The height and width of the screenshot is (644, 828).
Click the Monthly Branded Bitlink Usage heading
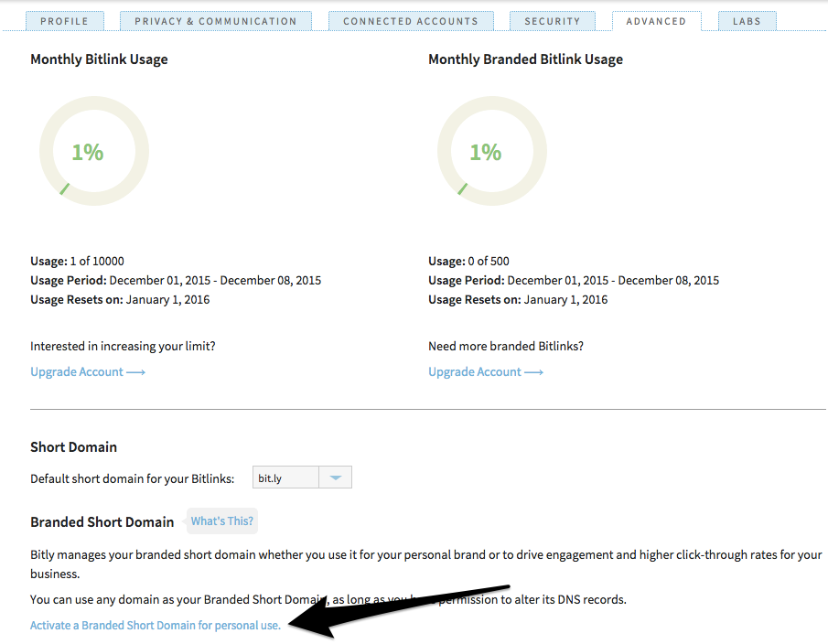525,59
